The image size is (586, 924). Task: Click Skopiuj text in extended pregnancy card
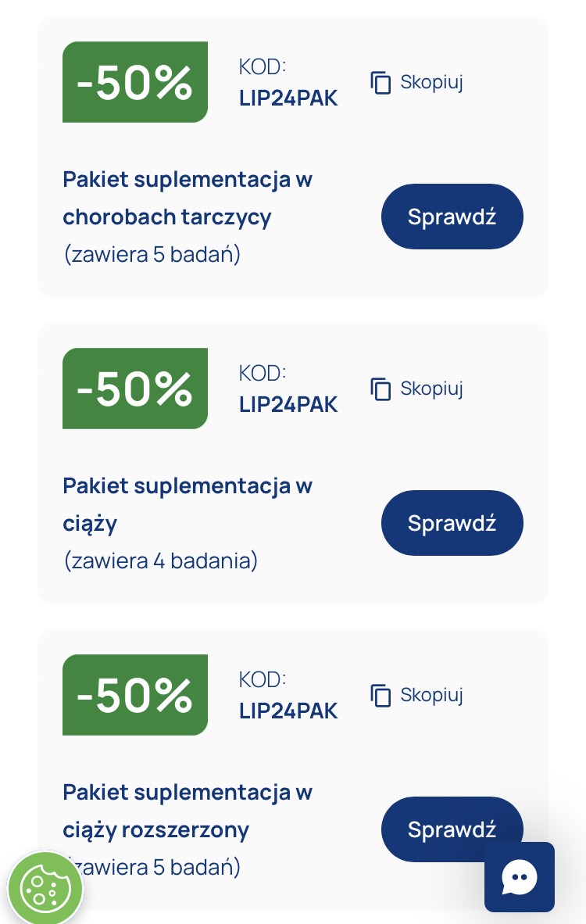(431, 695)
